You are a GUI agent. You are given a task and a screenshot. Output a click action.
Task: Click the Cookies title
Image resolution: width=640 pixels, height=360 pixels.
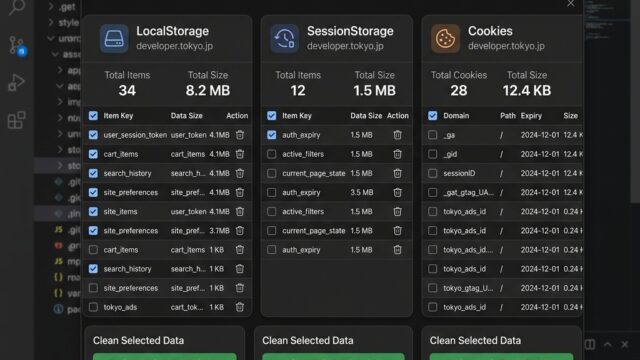click(x=490, y=31)
